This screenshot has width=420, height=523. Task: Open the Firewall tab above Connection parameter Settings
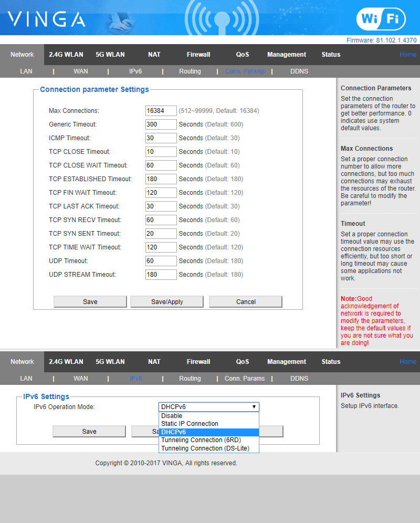pyautogui.click(x=198, y=55)
